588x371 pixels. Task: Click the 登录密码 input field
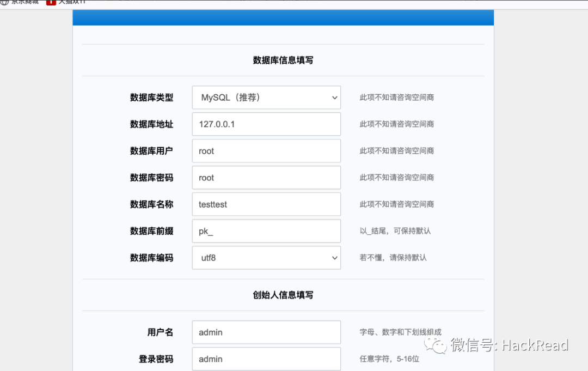266,359
